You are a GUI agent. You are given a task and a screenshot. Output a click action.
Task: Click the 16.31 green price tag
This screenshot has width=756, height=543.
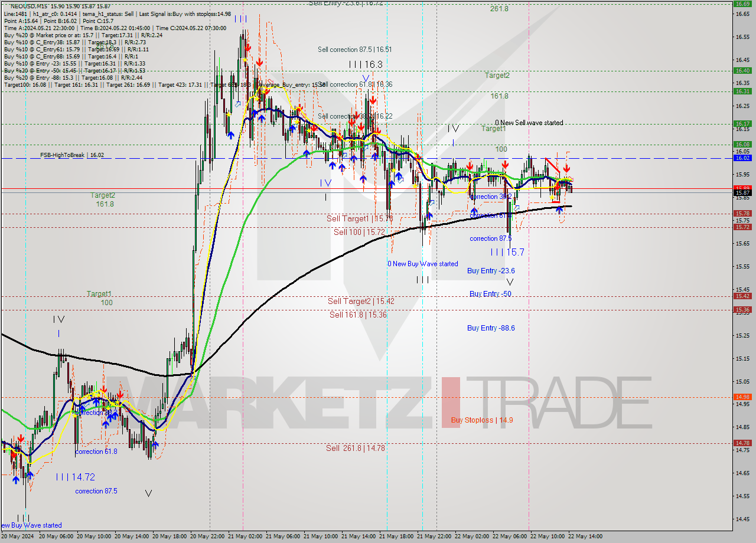(x=742, y=91)
